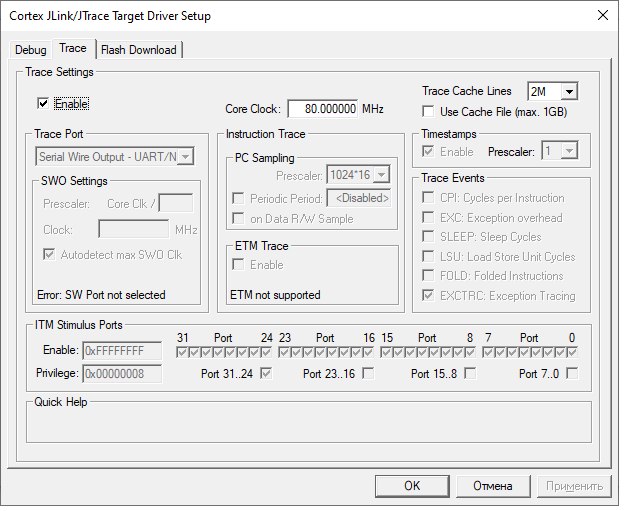Click the SWO Clock MHz field
The height and width of the screenshot is (511, 624).
[x=134, y=229]
